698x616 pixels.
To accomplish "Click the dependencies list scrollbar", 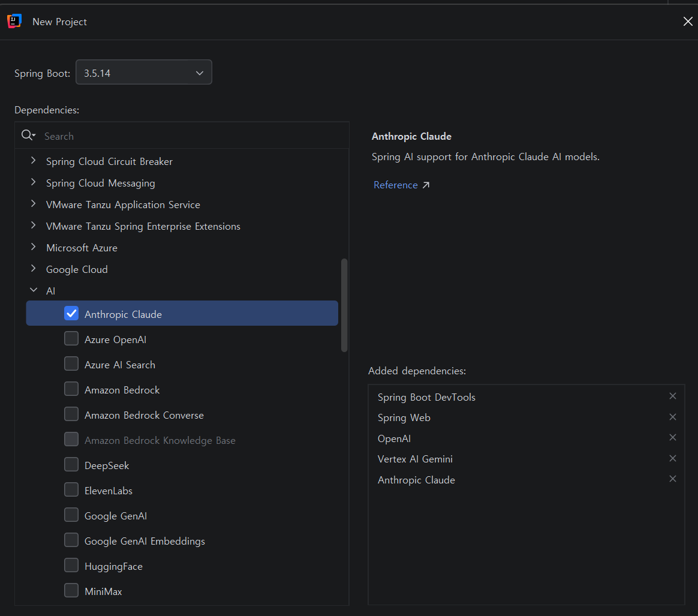I will pyautogui.click(x=344, y=305).
